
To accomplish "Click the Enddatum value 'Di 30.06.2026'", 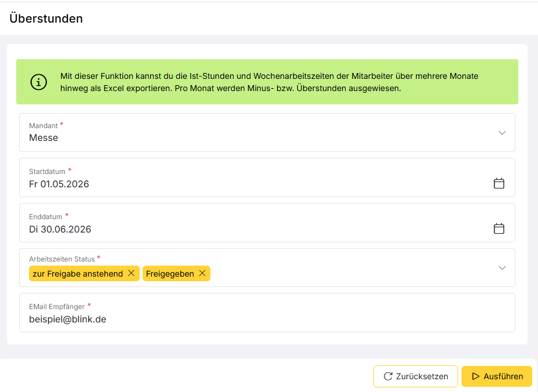I will (x=60, y=229).
